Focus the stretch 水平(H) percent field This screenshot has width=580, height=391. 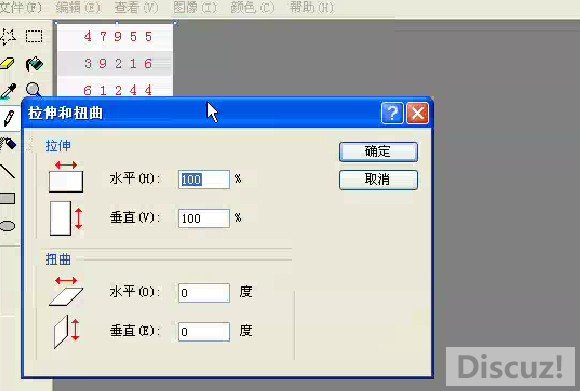coord(204,179)
